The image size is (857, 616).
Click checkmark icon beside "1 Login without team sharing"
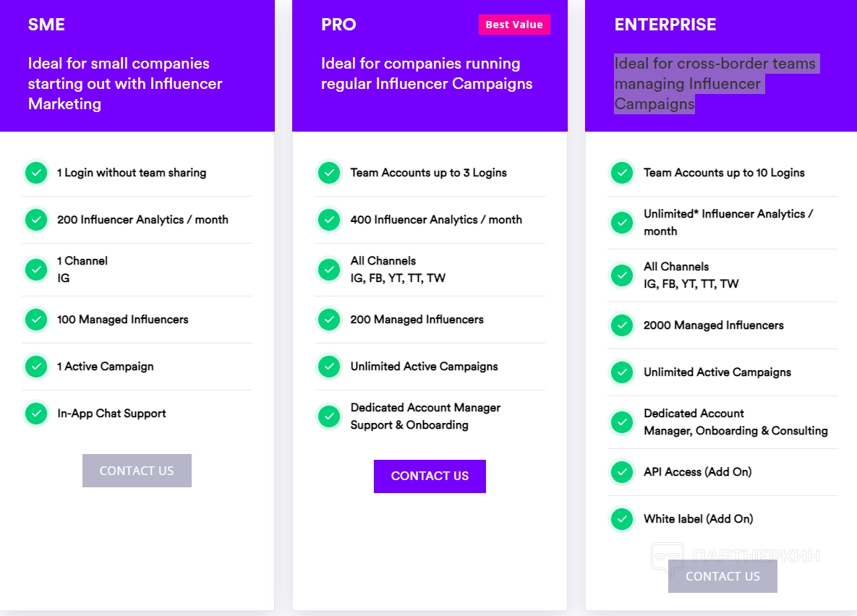click(36, 173)
